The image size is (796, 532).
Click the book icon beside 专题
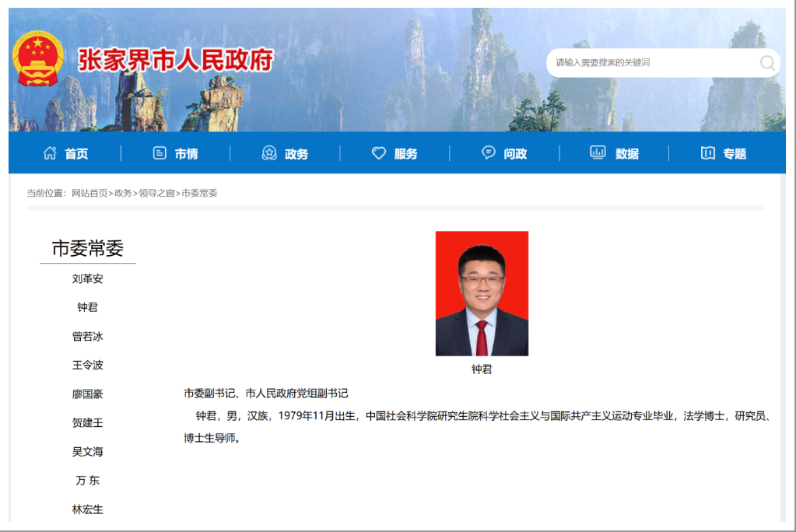(707, 153)
